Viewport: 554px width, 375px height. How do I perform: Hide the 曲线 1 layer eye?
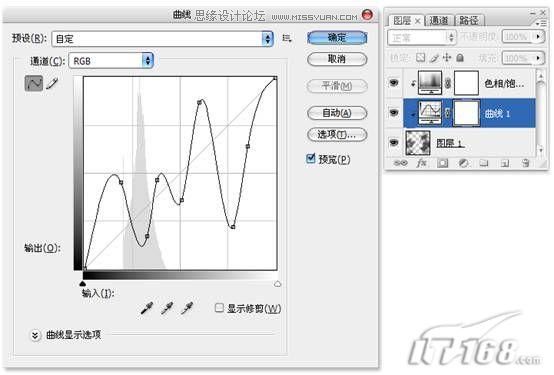click(x=394, y=113)
